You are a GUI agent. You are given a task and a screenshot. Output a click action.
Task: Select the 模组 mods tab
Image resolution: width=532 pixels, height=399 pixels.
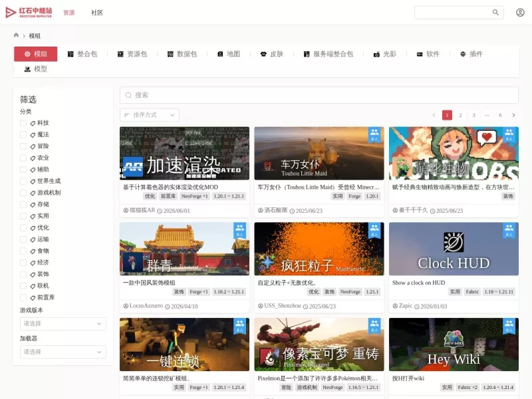[36, 54]
